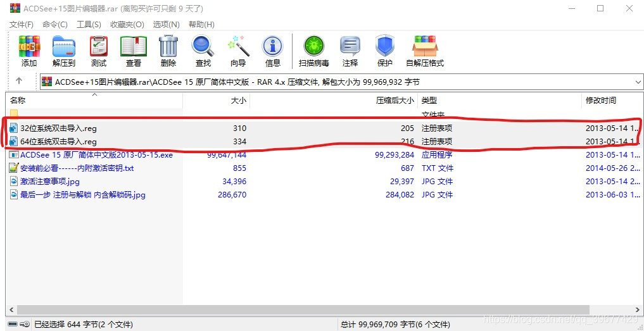Sort files by the 名称 column
Viewport: 644px width, 331px height.
94,100
